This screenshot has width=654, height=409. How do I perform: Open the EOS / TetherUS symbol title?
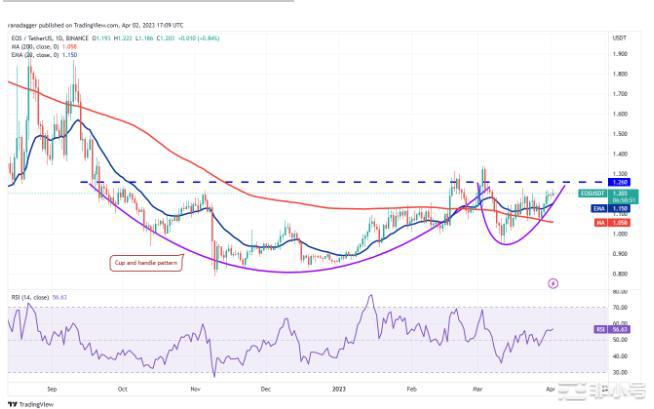tap(36, 19)
